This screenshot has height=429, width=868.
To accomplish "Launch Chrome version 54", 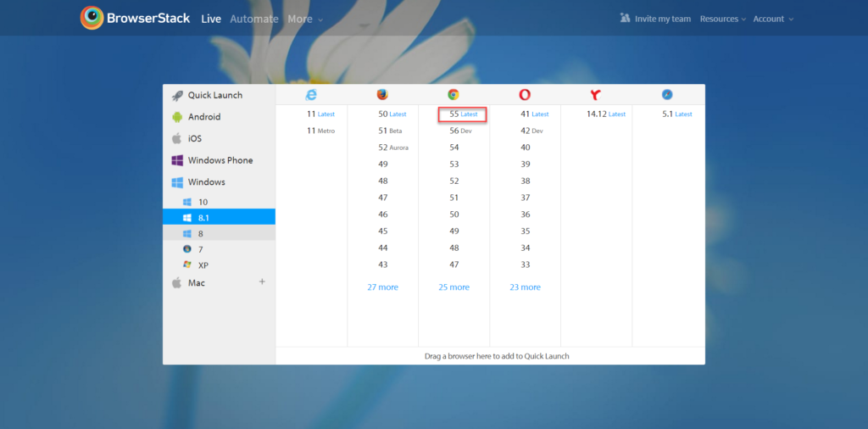I will (x=454, y=148).
